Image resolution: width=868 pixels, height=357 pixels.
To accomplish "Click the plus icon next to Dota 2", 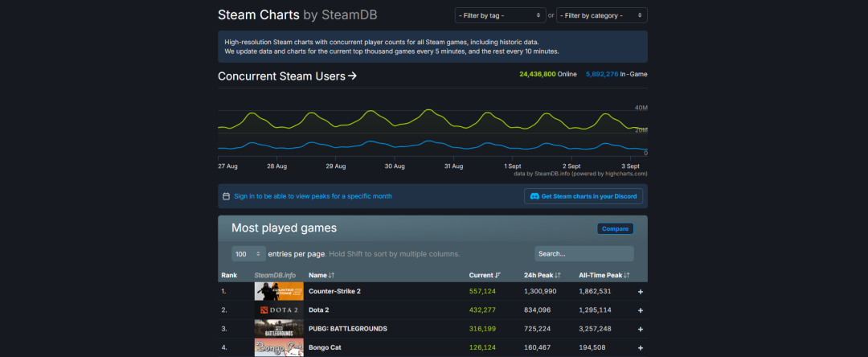I will pyautogui.click(x=641, y=310).
